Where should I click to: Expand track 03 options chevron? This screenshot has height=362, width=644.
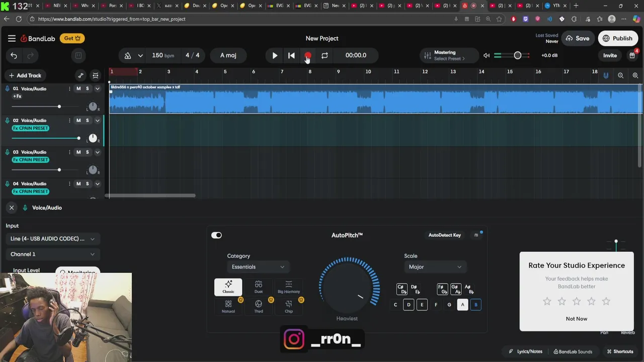pyautogui.click(x=97, y=152)
